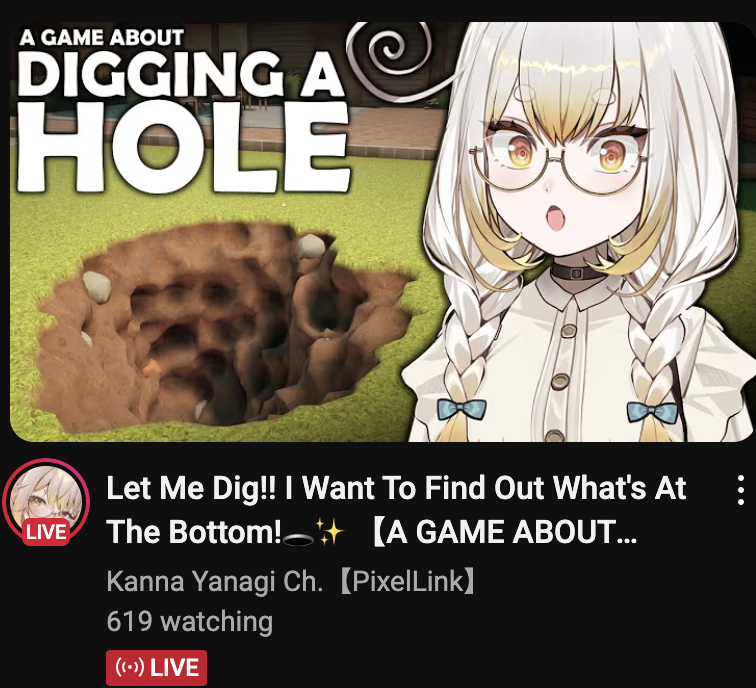Click the hole emoji in video title
This screenshot has width=756, height=688.
(x=298, y=540)
